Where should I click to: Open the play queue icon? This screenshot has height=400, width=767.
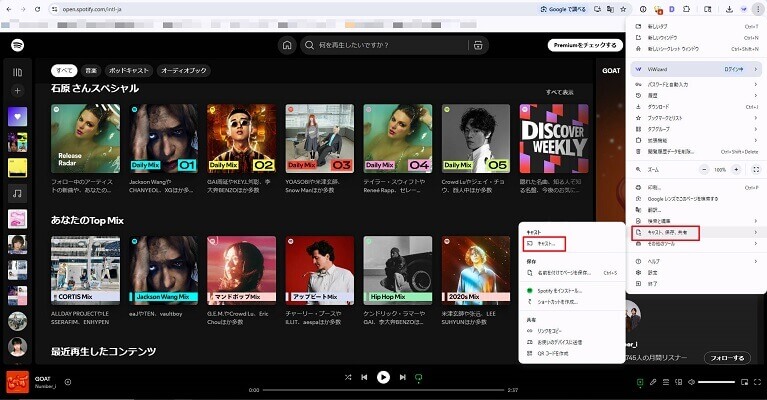(666, 382)
